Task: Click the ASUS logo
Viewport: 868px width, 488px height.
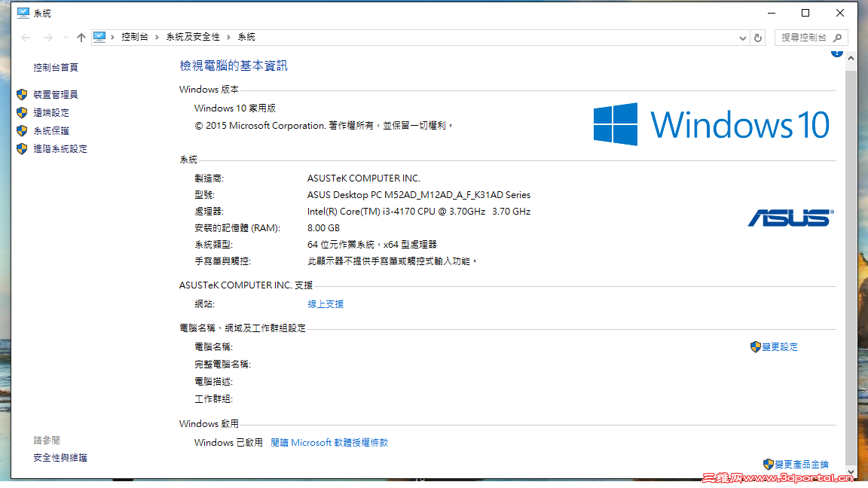Action: click(x=791, y=218)
